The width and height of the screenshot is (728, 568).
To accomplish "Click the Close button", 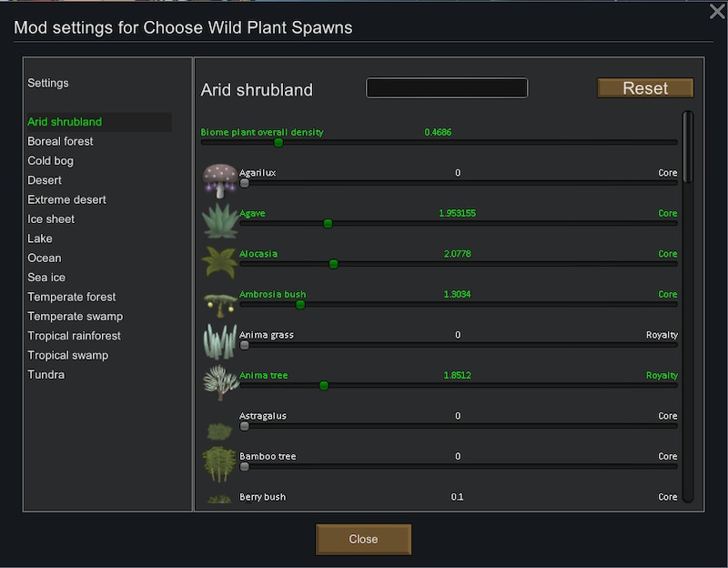I will pos(363,539).
